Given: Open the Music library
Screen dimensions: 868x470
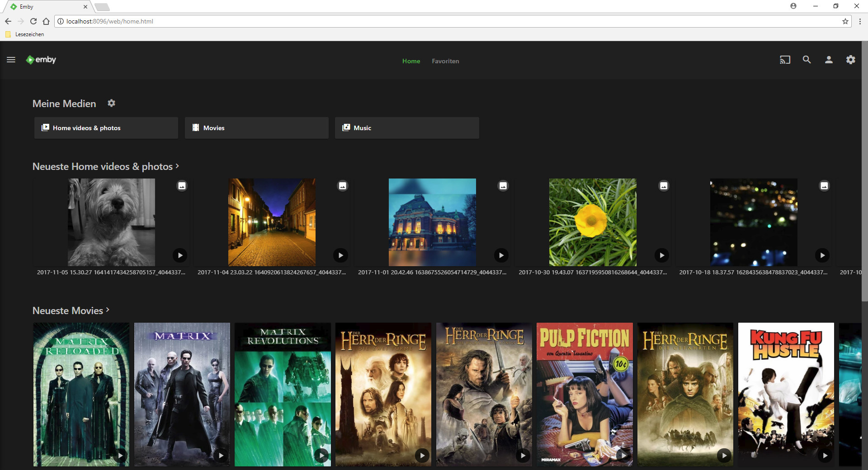Looking at the screenshot, I should [x=407, y=128].
